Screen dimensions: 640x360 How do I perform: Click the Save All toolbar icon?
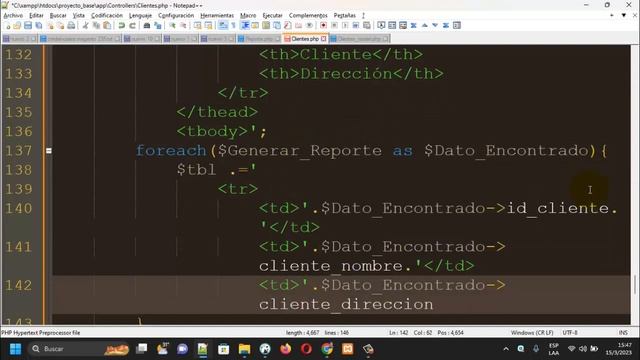[39, 25]
